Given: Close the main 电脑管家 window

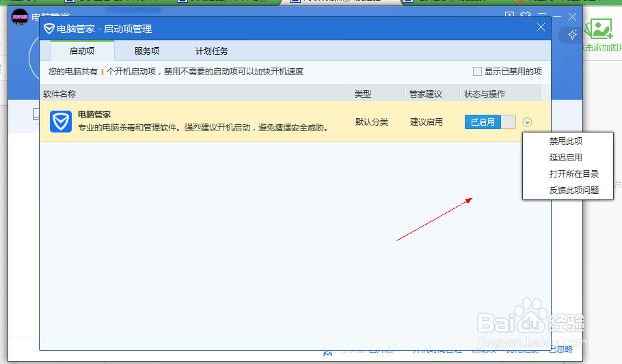Looking at the screenshot, I should [572, 16].
